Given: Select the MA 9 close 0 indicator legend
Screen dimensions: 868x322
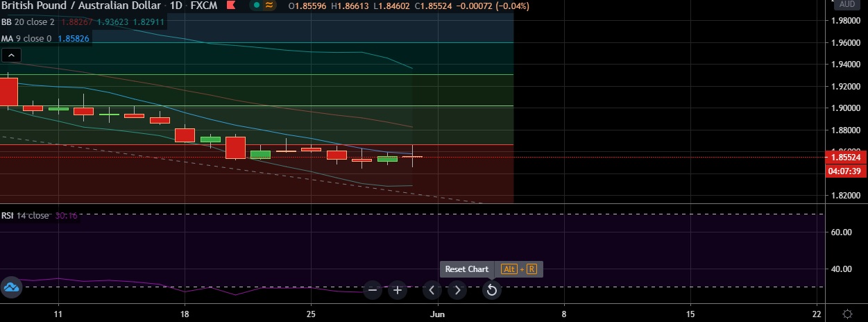Looking at the screenshot, I should pyautogui.click(x=26, y=38).
